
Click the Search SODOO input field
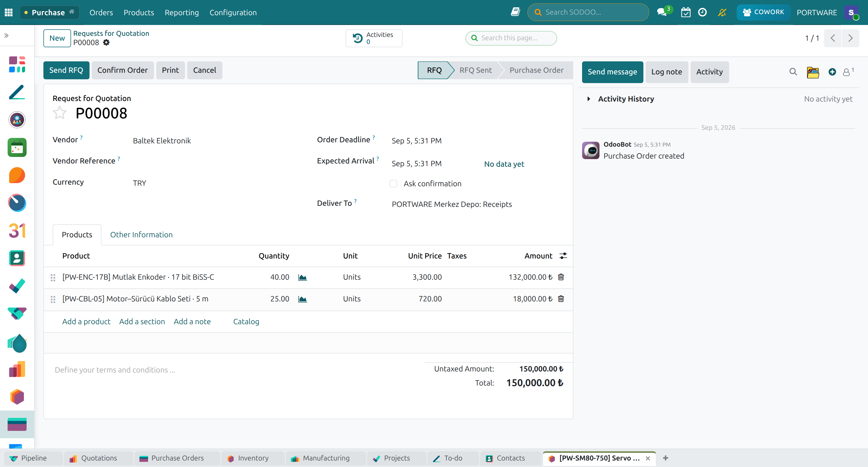pos(588,12)
